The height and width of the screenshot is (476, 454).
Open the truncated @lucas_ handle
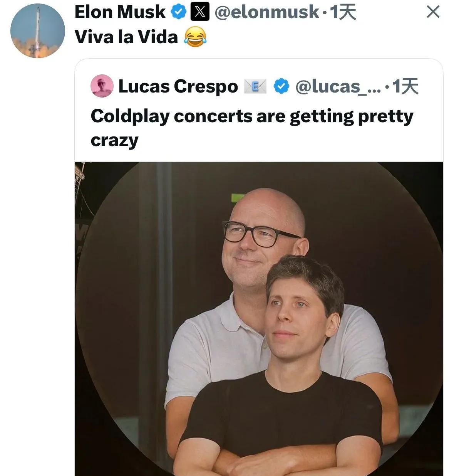click(338, 86)
